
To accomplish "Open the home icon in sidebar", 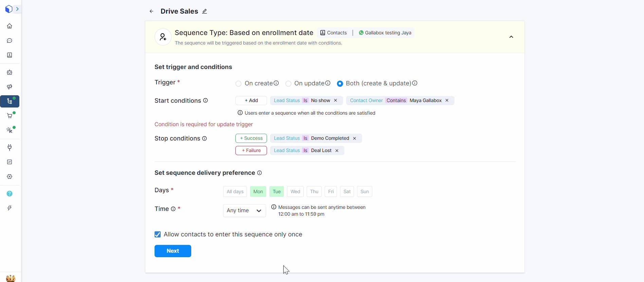I will [x=10, y=26].
